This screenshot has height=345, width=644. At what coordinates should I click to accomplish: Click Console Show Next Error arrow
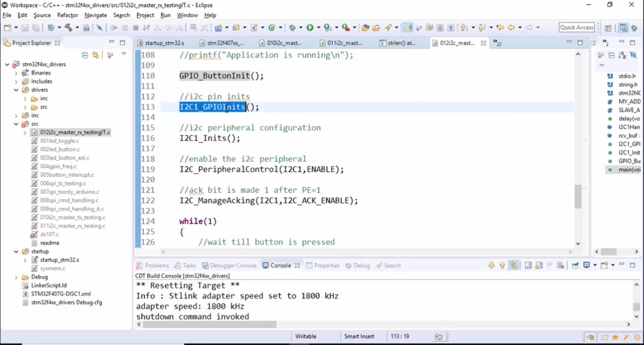[x=491, y=265]
